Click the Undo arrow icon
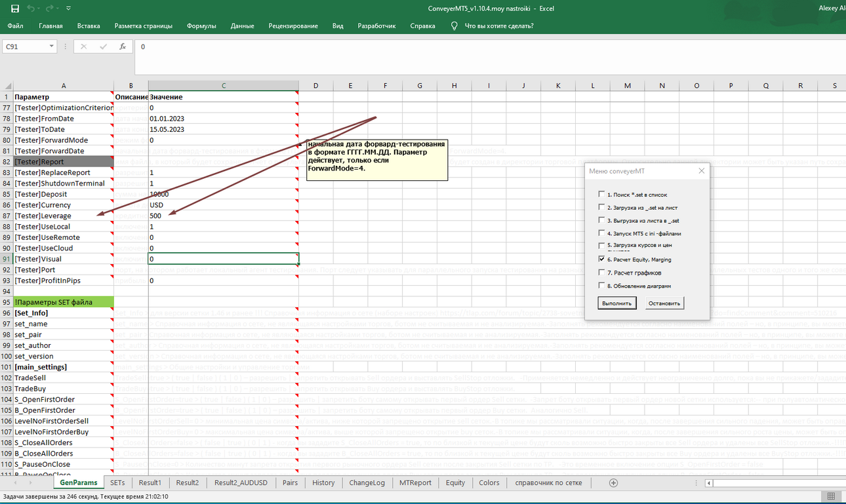This screenshot has width=846, height=504. (31, 9)
